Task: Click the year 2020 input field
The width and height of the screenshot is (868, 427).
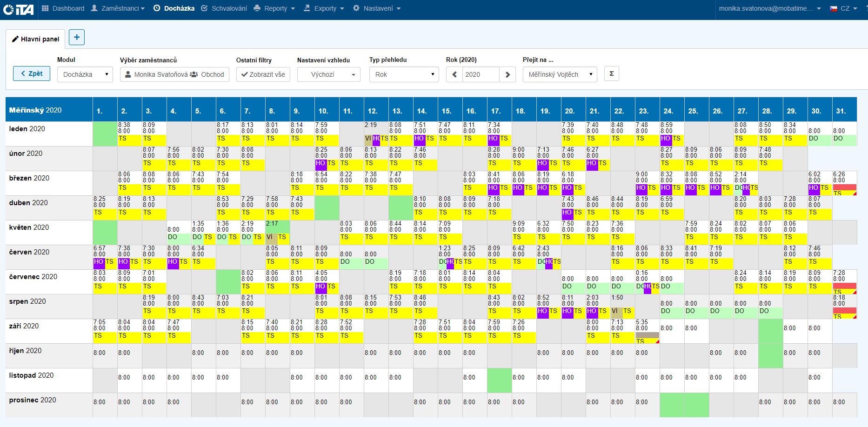Action: [x=481, y=74]
